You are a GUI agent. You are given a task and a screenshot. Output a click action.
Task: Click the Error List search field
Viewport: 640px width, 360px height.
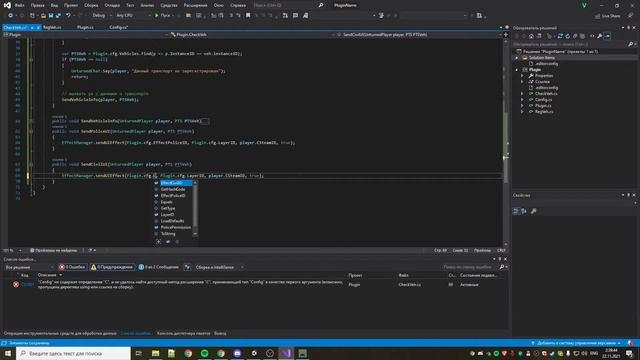coord(471,267)
